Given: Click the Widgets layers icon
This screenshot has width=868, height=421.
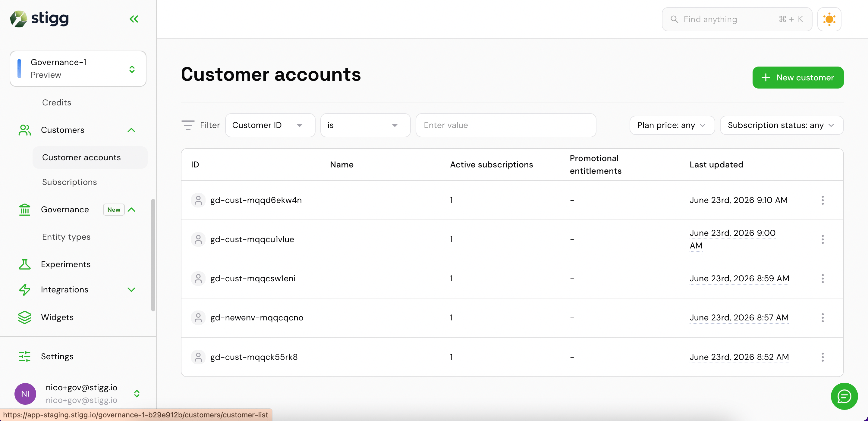Looking at the screenshot, I should tap(25, 317).
